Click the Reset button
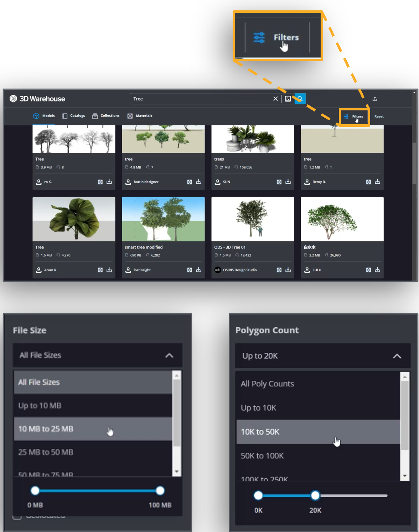 coord(379,116)
